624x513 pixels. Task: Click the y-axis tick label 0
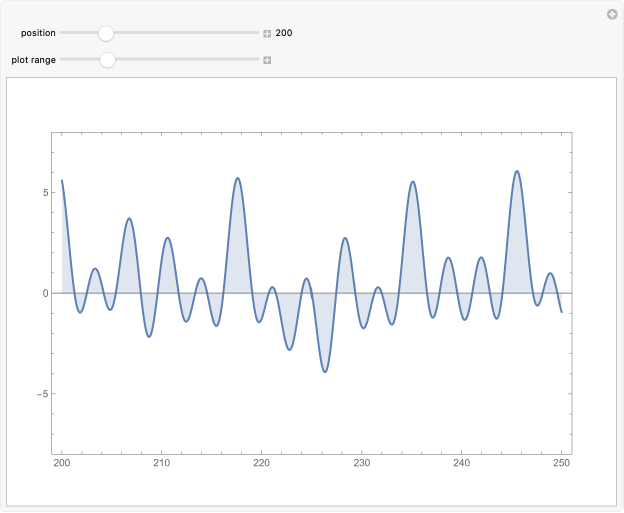[x=44, y=293]
